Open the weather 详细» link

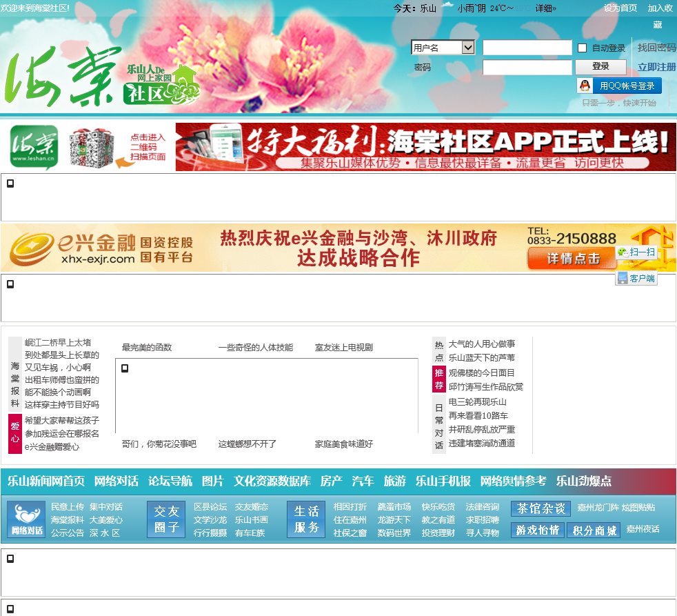pos(546,8)
